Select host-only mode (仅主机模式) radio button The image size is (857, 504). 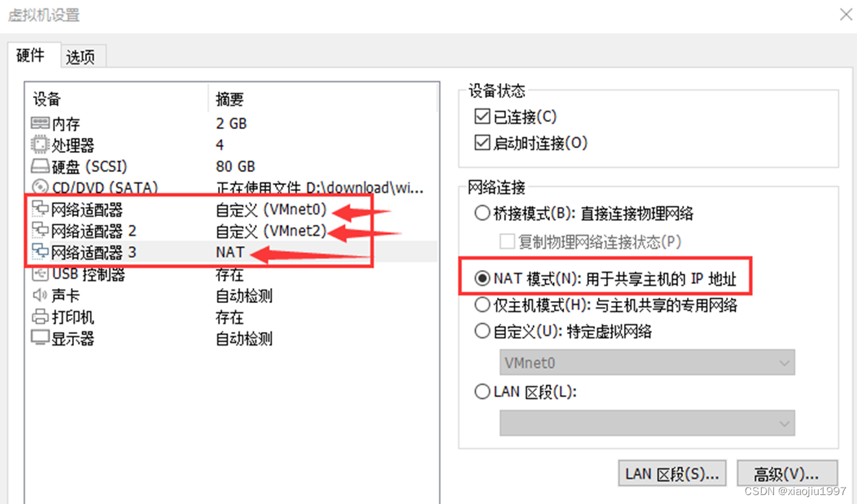tap(482, 305)
